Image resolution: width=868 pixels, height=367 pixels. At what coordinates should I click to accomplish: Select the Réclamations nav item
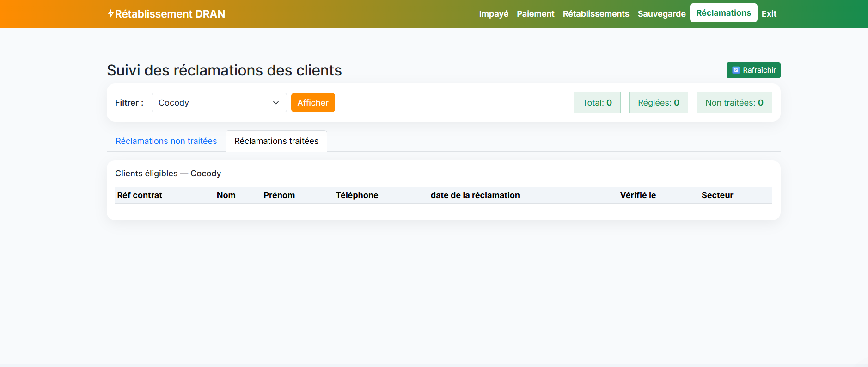coord(723,13)
